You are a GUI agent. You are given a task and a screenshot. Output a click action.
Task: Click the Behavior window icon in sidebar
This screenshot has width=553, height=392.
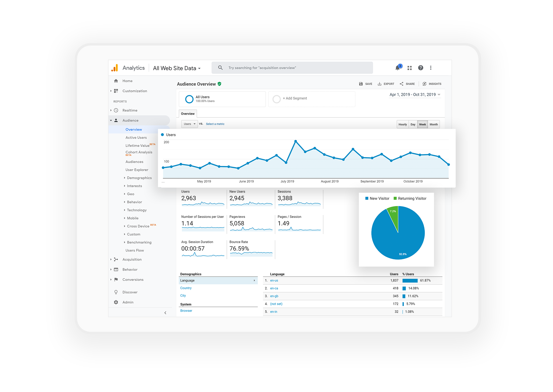(x=116, y=270)
